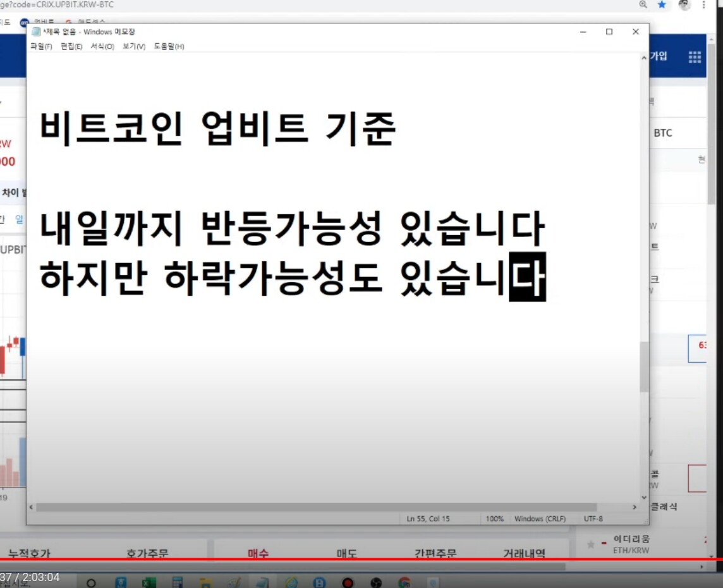Open the 도움말(H) menu in Notepad
Image resolution: width=723 pixels, height=588 pixels.
169,46
